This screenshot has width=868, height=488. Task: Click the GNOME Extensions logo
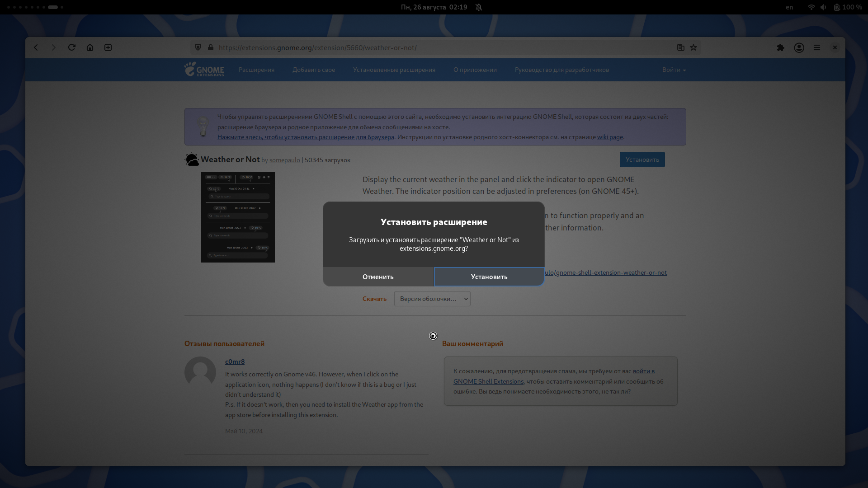point(204,69)
